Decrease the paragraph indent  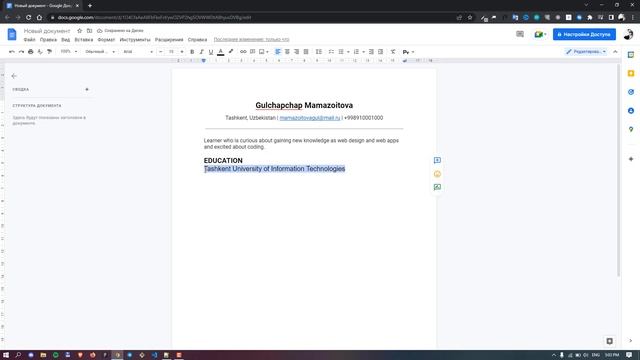[371, 52]
